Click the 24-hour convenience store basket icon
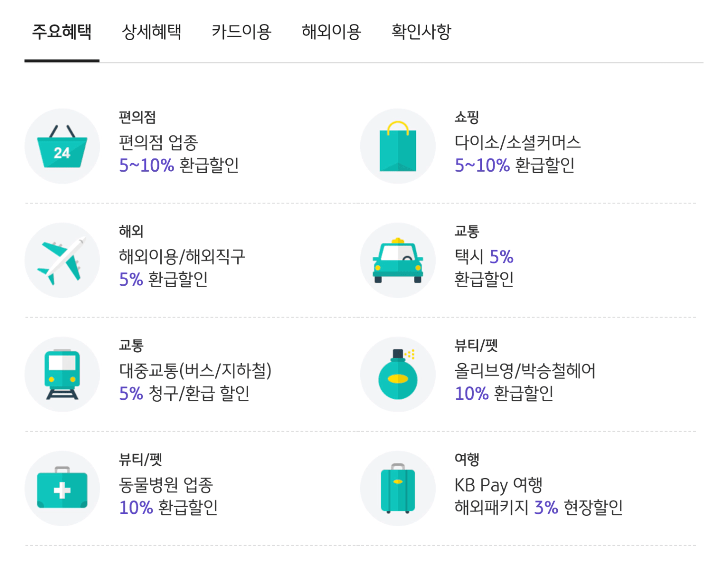Screen dimensions: 728x562 (62, 145)
